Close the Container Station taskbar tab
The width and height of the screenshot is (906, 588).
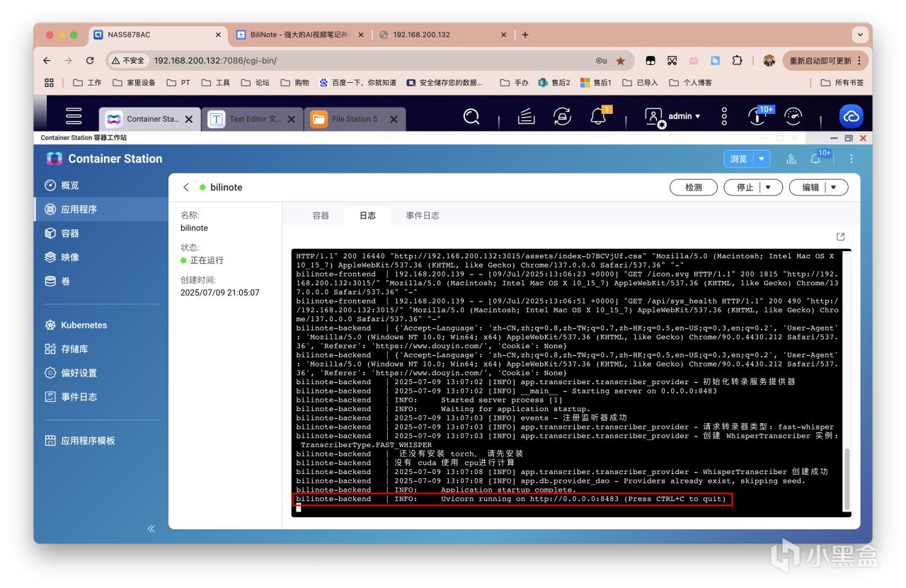(189, 120)
